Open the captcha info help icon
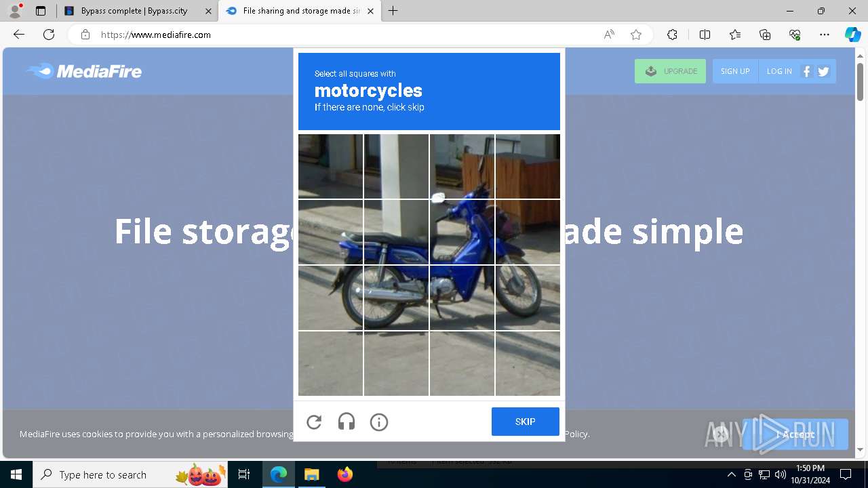 [379, 422]
